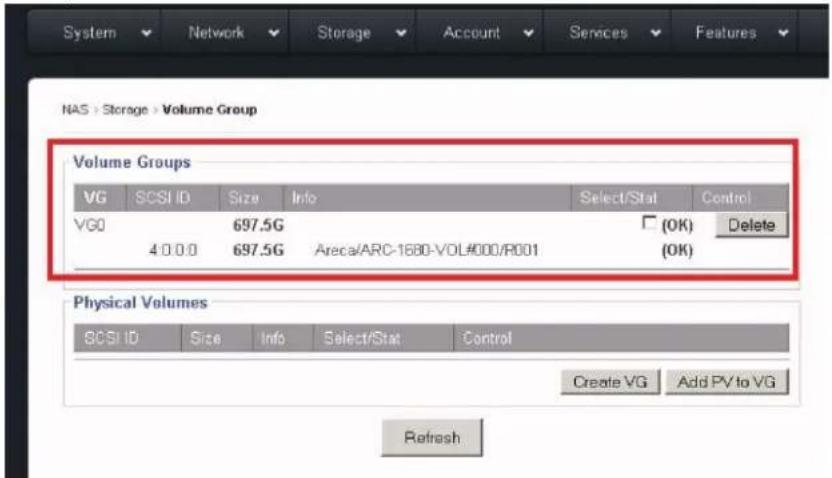The width and height of the screenshot is (832, 478).
Task: Tick the VG0 select checkbox
Action: (x=648, y=222)
